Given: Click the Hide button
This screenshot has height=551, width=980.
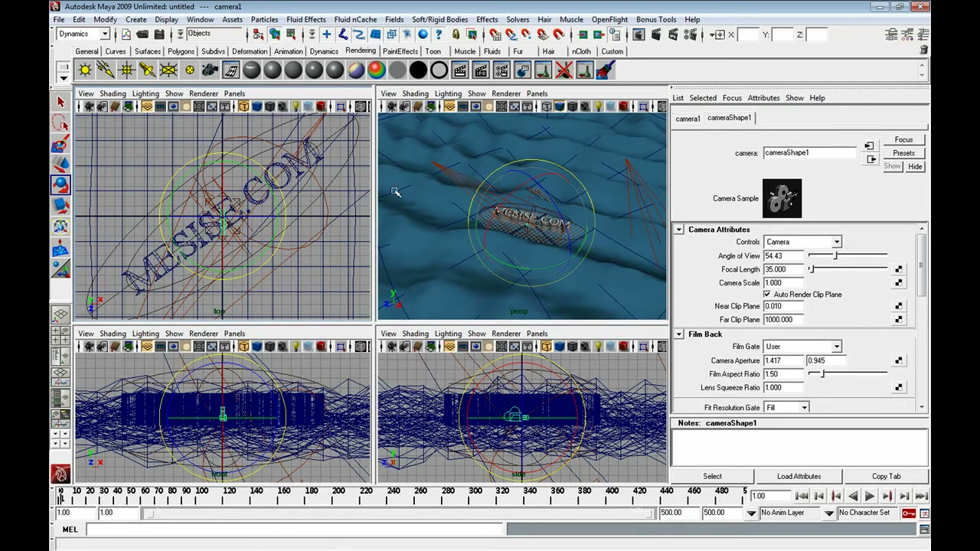Looking at the screenshot, I should coord(915,166).
